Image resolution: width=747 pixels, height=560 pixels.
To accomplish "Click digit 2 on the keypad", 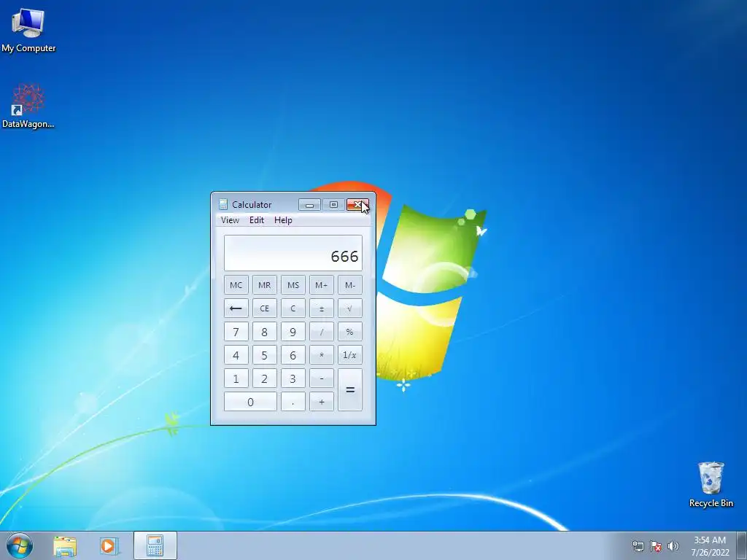I will [x=264, y=378].
